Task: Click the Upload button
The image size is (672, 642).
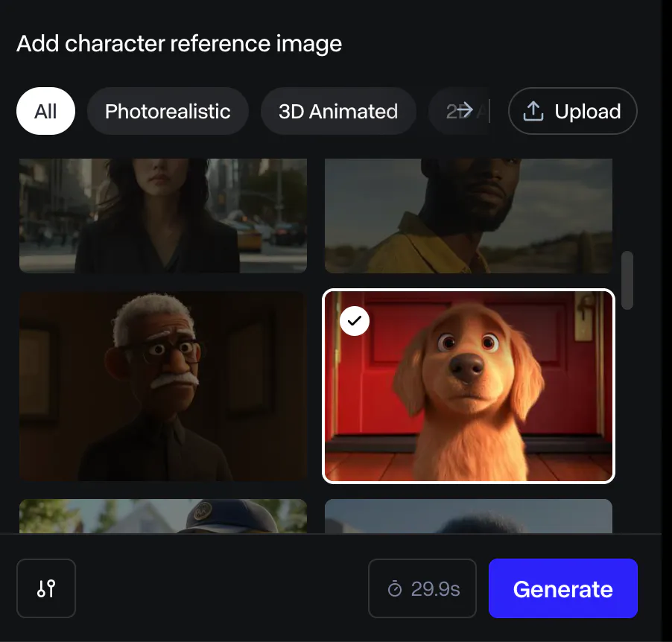Action: [573, 112]
